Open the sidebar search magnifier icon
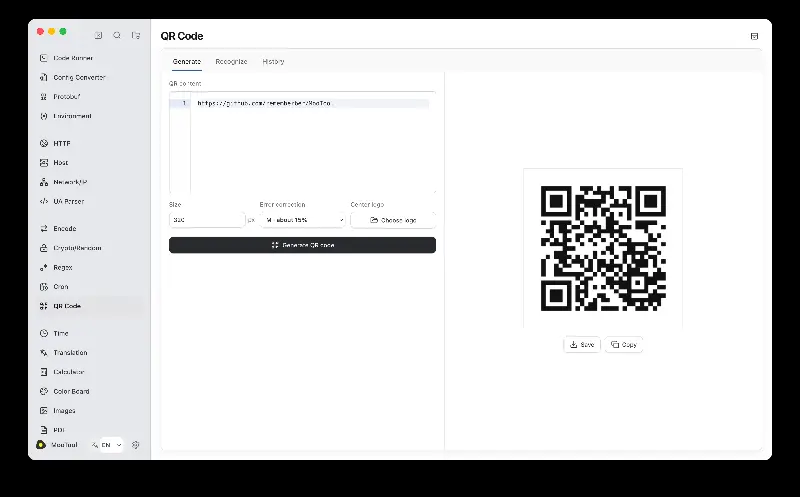Viewport: 800px width, 497px height. pyautogui.click(x=117, y=35)
